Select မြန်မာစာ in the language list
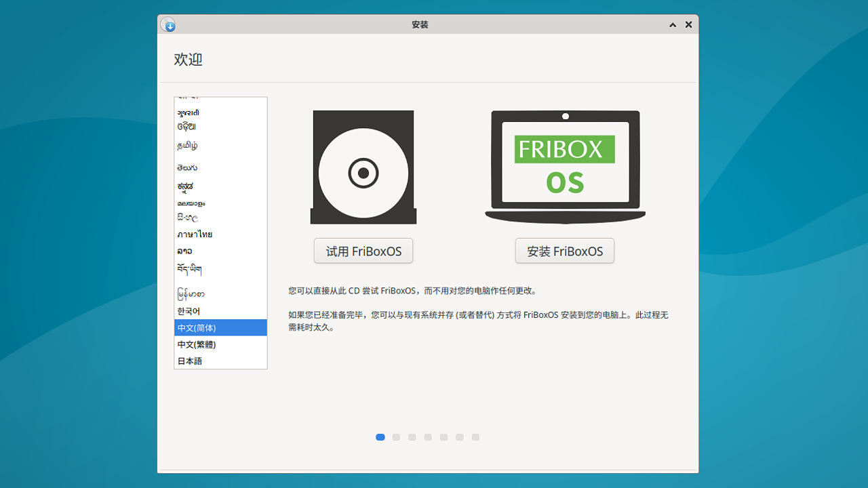Viewport: 868px width, 488px height. tap(220, 293)
